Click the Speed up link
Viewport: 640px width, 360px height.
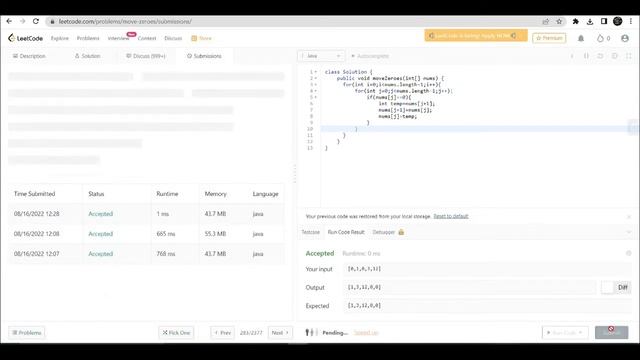pos(366,333)
